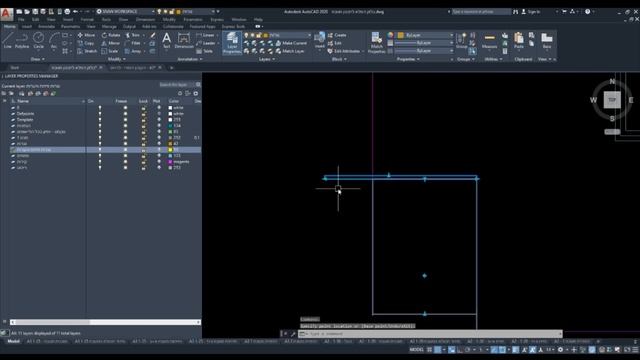
Task: Expand the Annotation panel
Action: (190, 59)
